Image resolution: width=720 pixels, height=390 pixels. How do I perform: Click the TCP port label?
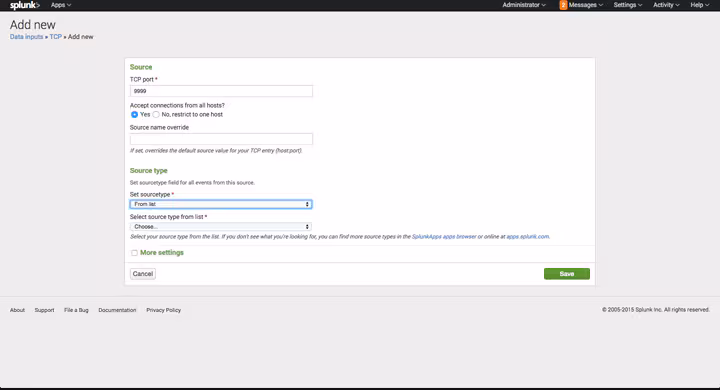coord(142,79)
